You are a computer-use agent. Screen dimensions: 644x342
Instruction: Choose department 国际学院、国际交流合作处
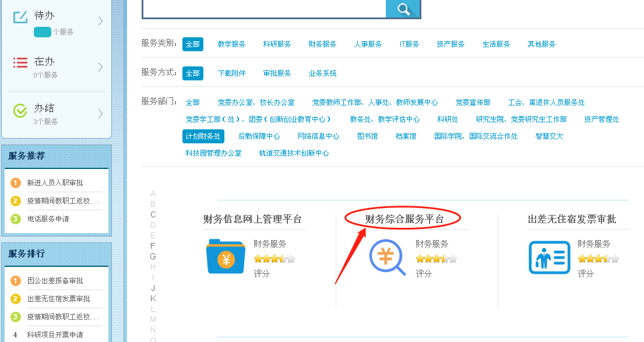[476, 136]
